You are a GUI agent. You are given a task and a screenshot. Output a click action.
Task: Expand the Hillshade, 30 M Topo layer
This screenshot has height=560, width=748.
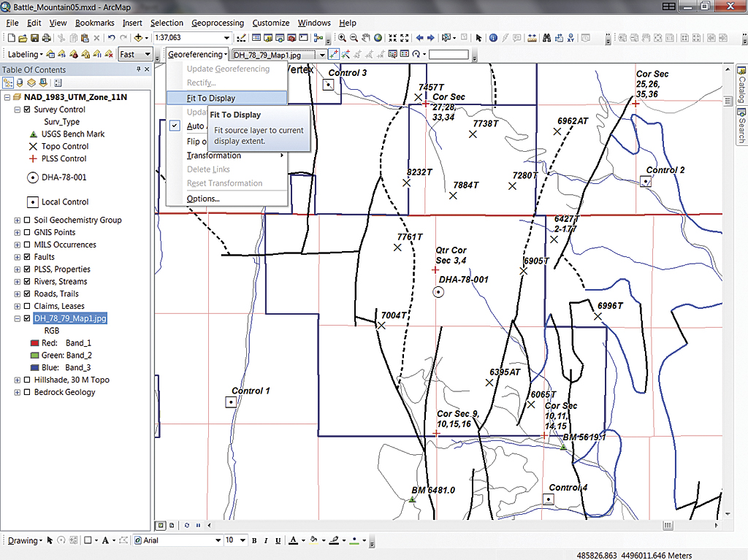(18, 380)
